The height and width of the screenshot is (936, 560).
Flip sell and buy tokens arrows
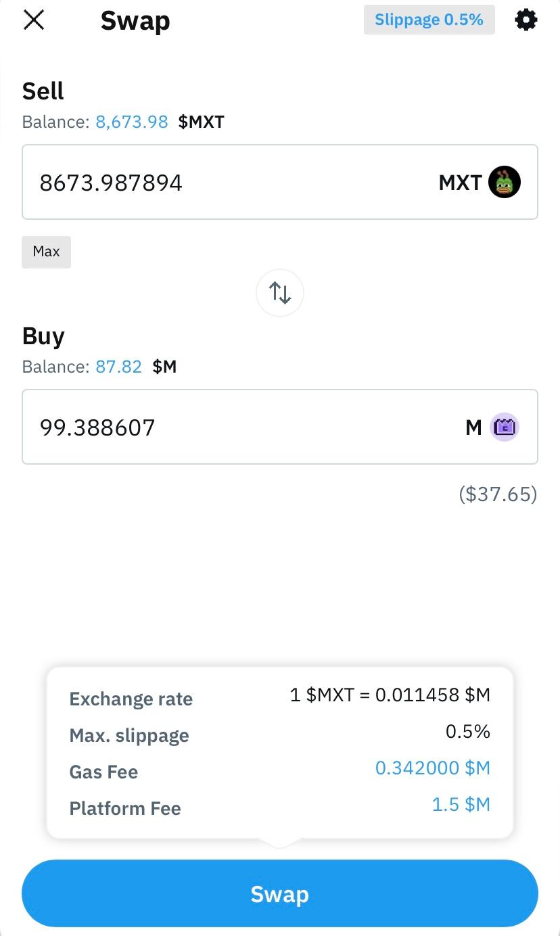pos(280,293)
